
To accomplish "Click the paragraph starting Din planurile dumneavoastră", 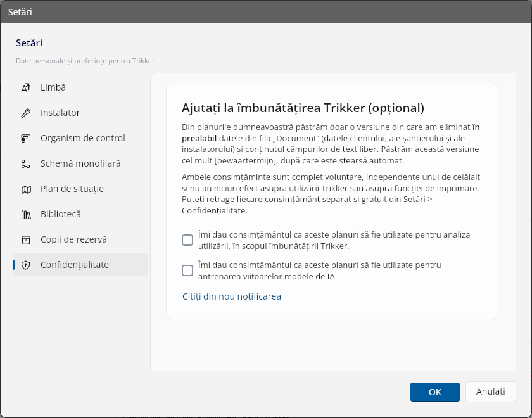I will pos(331,144).
